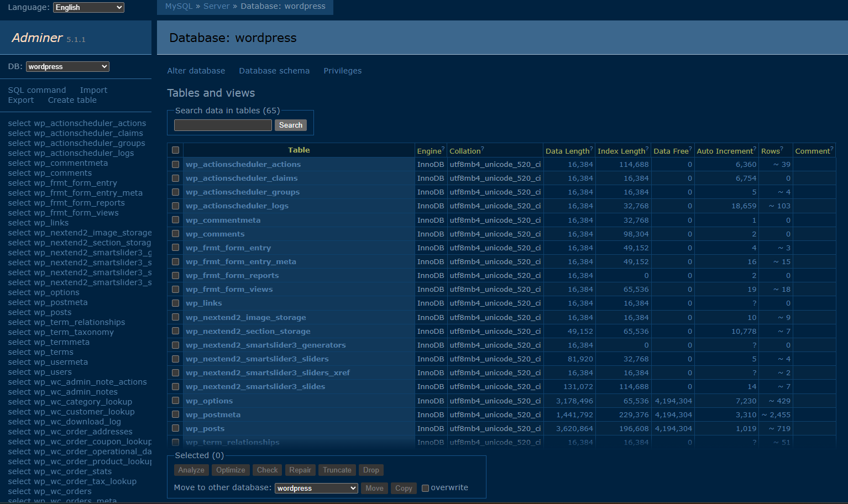848x504 pixels.
Task: Click the Index Length help question mark
Action: pos(647,149)
